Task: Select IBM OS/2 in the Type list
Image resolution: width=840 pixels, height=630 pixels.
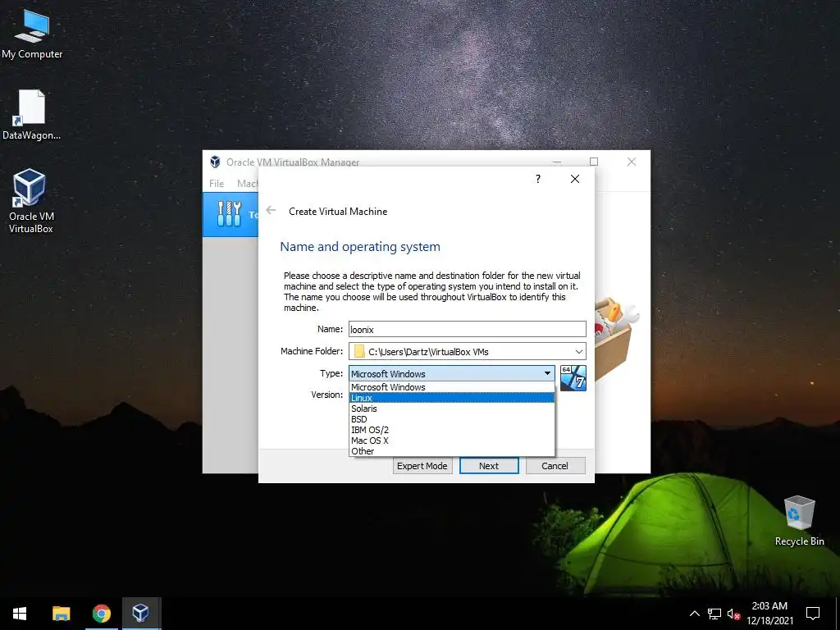Action: [452, 430]
